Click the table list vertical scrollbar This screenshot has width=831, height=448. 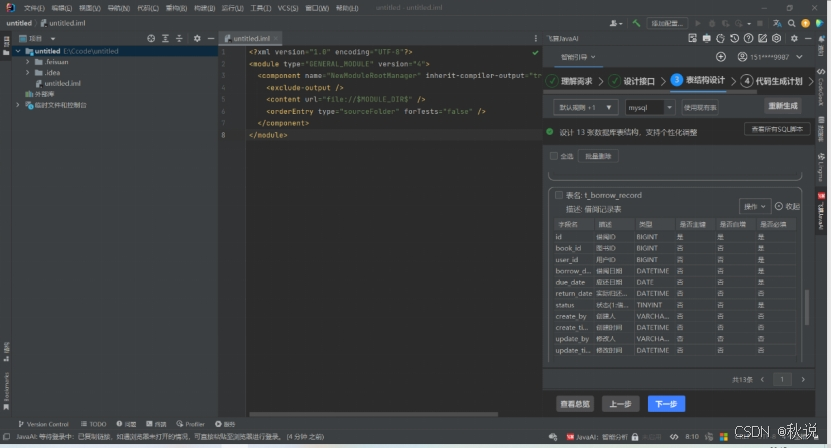point(807,308)
